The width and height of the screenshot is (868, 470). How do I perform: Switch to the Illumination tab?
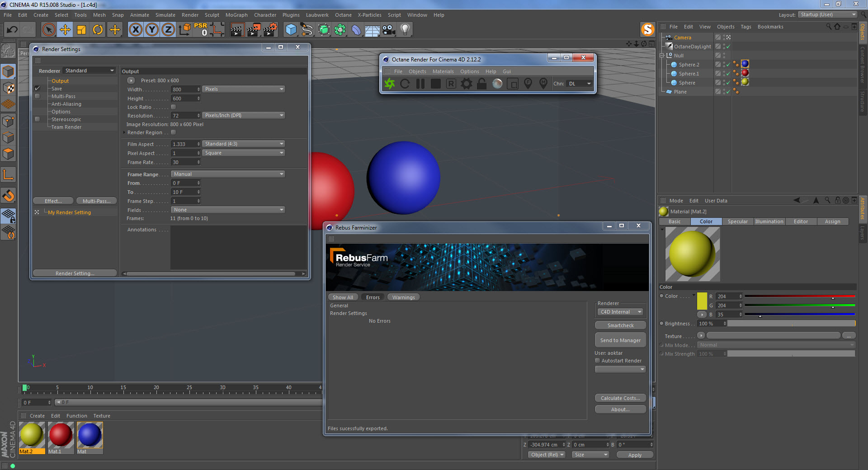(x=769, y=221)
